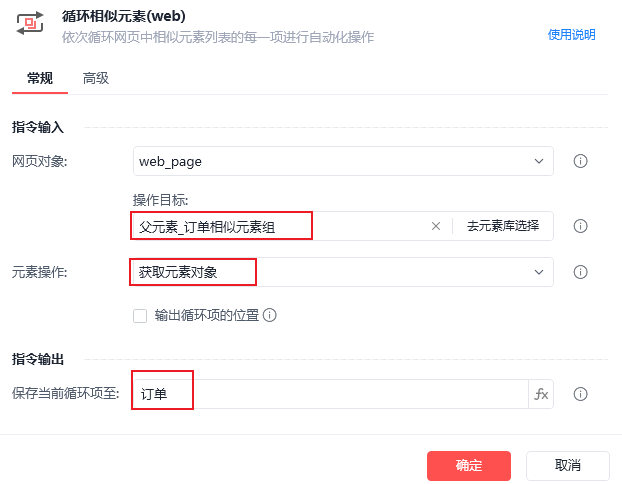Switch to the 高级 tab
The image size is (622, 484).
pos(96,78)
